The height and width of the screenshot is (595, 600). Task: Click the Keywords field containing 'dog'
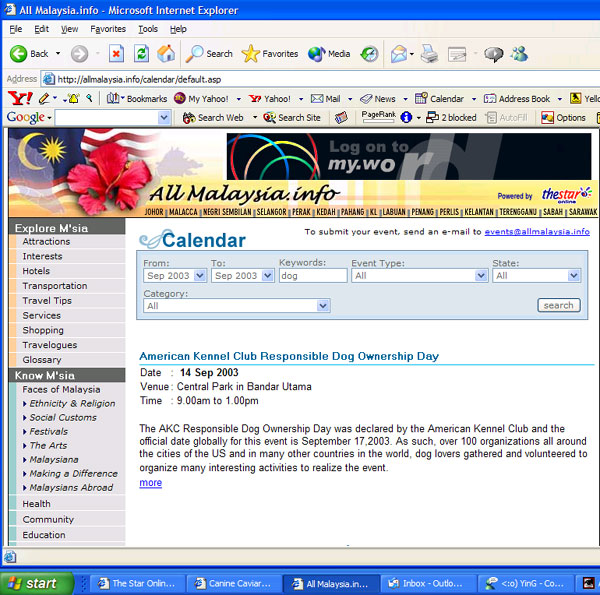pyautogui.click(x=313, y=275)
